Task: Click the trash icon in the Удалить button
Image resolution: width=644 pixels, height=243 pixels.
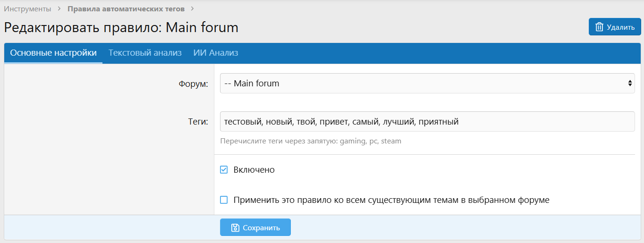Action: coord(599,27)
